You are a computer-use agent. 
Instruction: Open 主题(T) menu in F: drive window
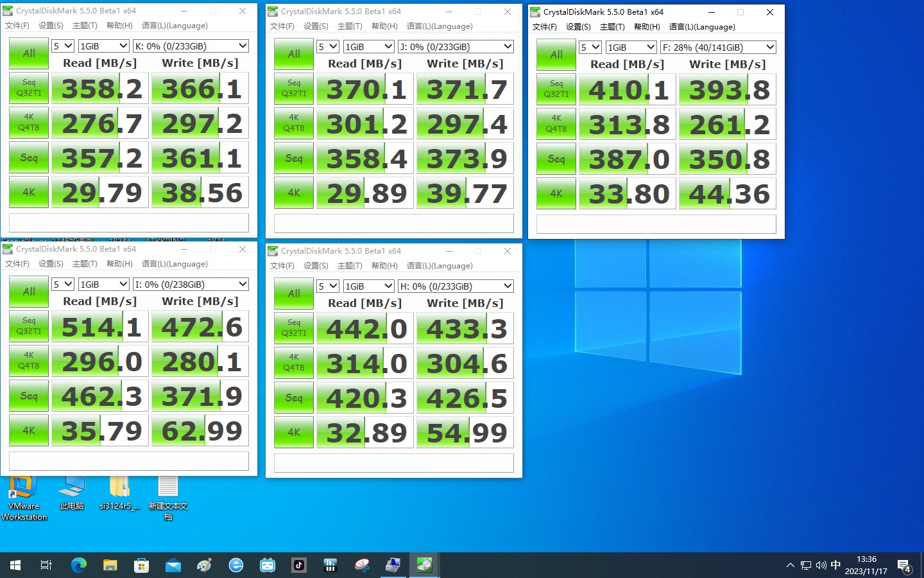click(612, 27)
